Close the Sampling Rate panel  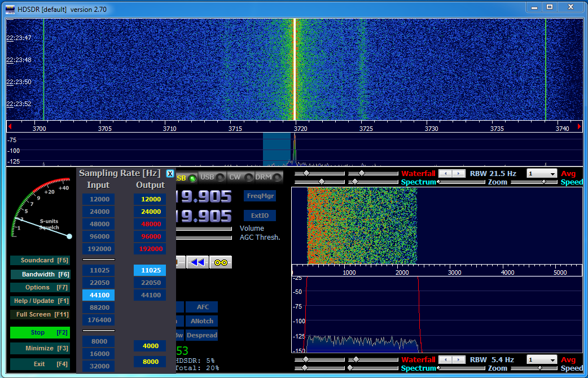170,174
